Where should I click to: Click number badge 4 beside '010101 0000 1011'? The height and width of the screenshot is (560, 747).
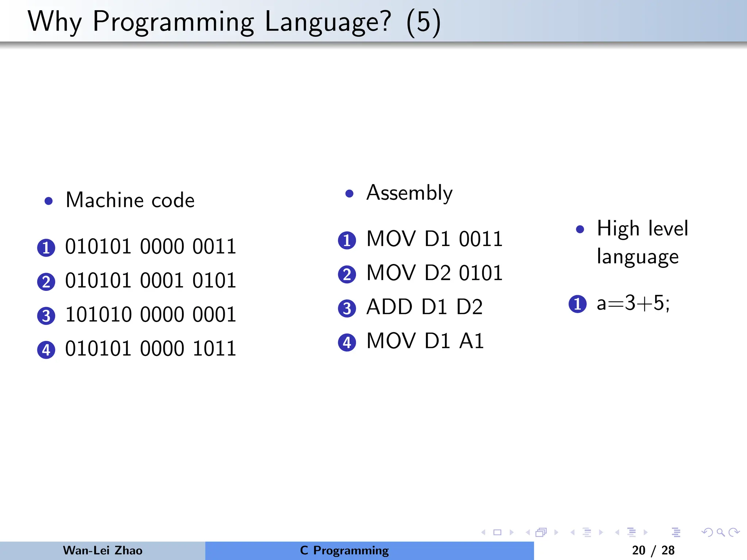point(46,350)
